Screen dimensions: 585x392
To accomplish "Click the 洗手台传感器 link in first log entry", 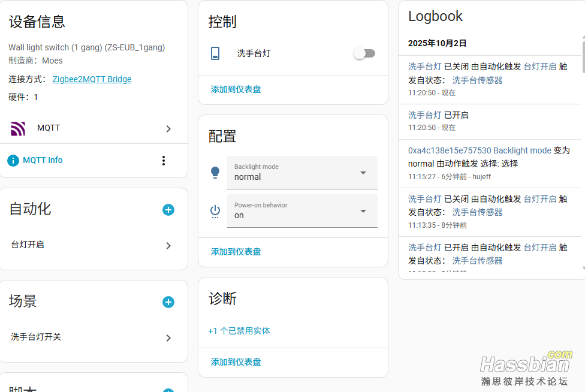I will (477, 80).
